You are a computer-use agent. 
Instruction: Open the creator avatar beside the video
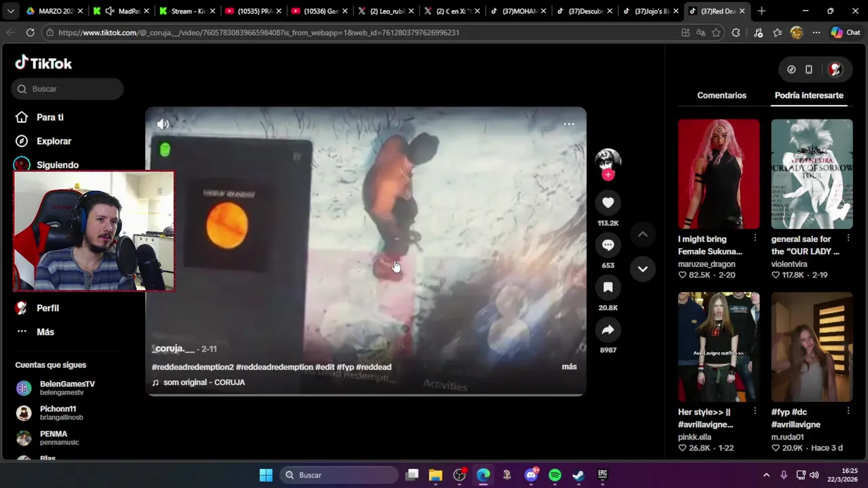(608, 161)
